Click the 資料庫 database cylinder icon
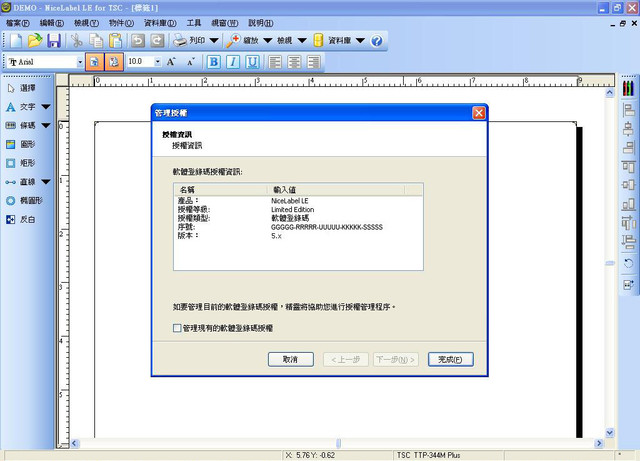The height and width of the screenshot is (461, 640). 318,40
